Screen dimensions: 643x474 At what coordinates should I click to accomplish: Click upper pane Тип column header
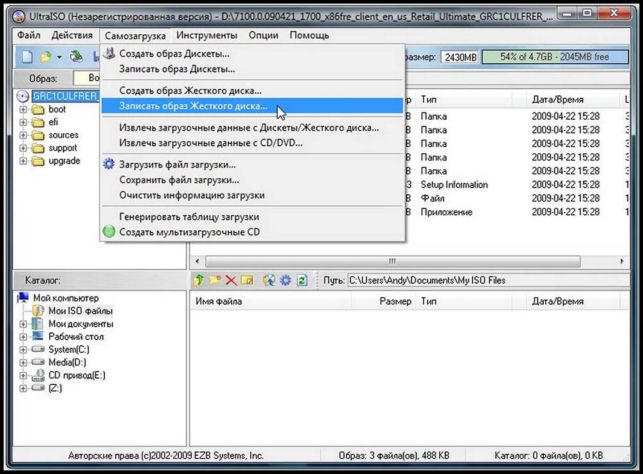[464, 99]
